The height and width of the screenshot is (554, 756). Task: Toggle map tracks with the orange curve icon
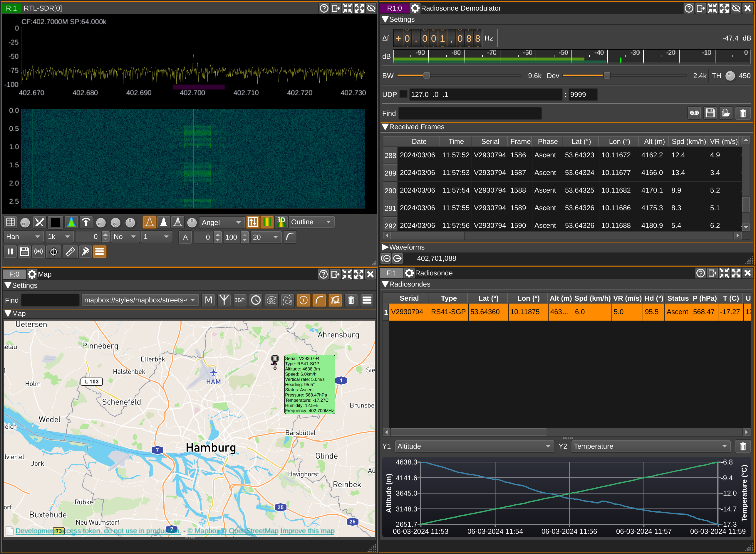point(319,300)
